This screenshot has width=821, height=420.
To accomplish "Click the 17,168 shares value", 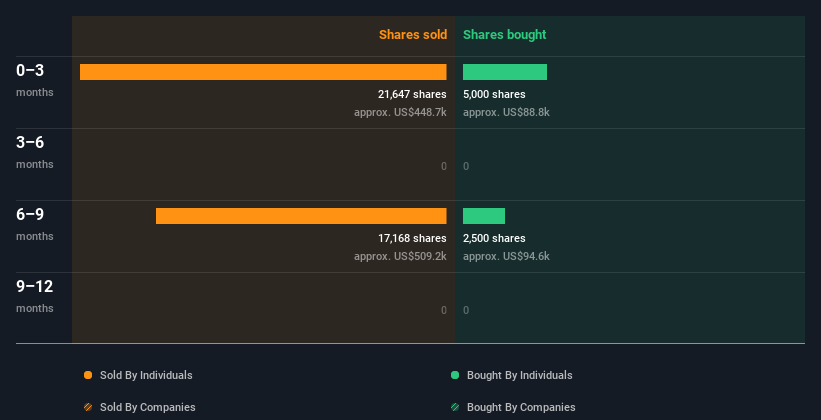I will (x=413, y=238).
